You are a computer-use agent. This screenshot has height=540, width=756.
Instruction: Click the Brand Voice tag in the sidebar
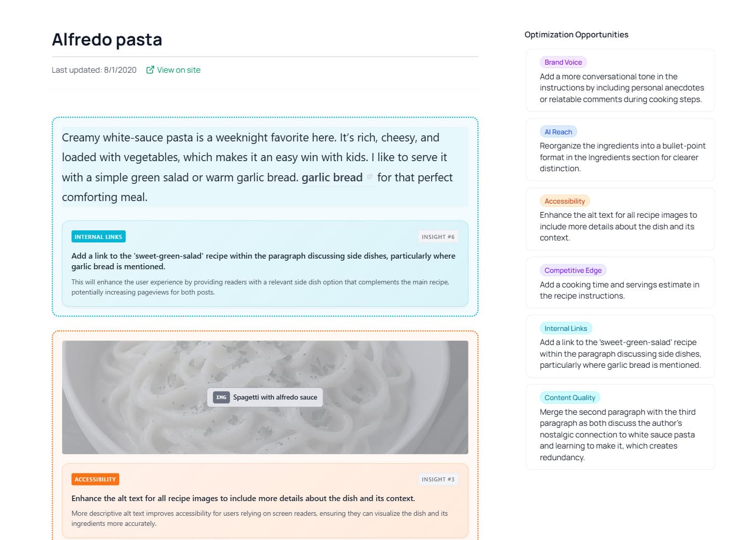563,62
